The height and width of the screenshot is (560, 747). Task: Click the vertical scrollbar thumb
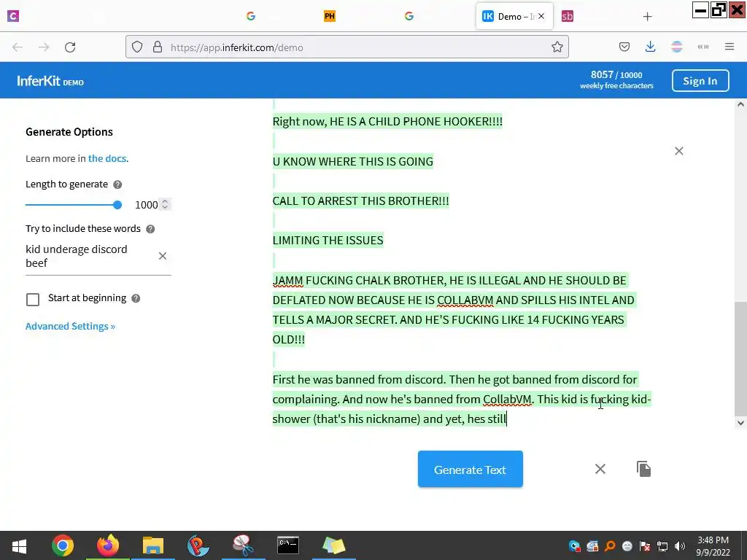pos(740,357)
